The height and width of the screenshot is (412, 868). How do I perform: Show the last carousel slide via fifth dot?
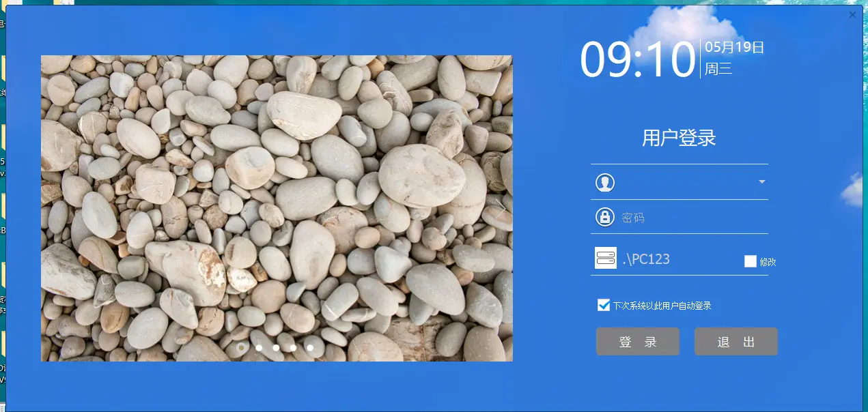coord(310,348)
